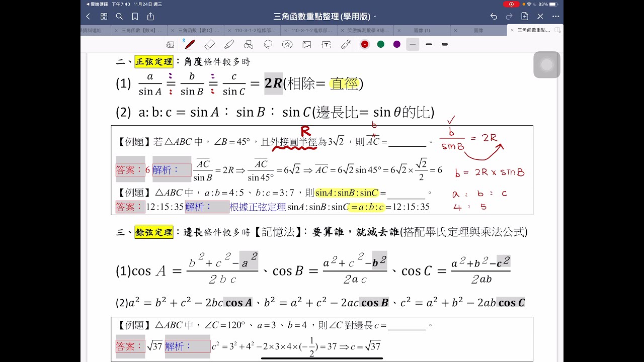
Task: Select the Pen tool
Action: pyautogui.click(x=190, y=44)
